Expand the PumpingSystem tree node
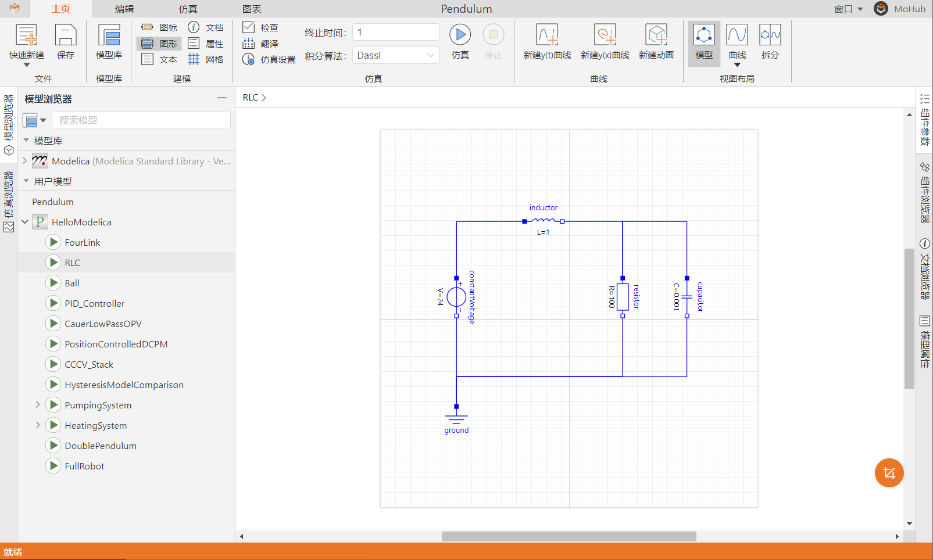 pyautogui.click(x=38, y=405)
